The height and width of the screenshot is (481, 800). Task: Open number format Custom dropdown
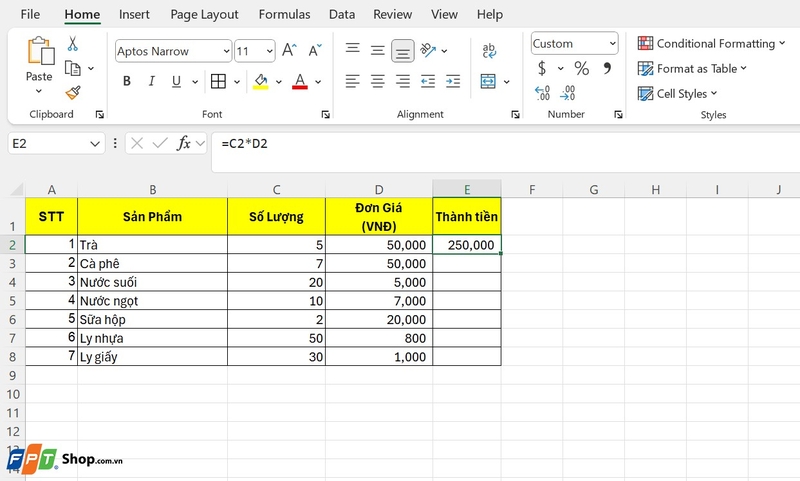point(612,44)
